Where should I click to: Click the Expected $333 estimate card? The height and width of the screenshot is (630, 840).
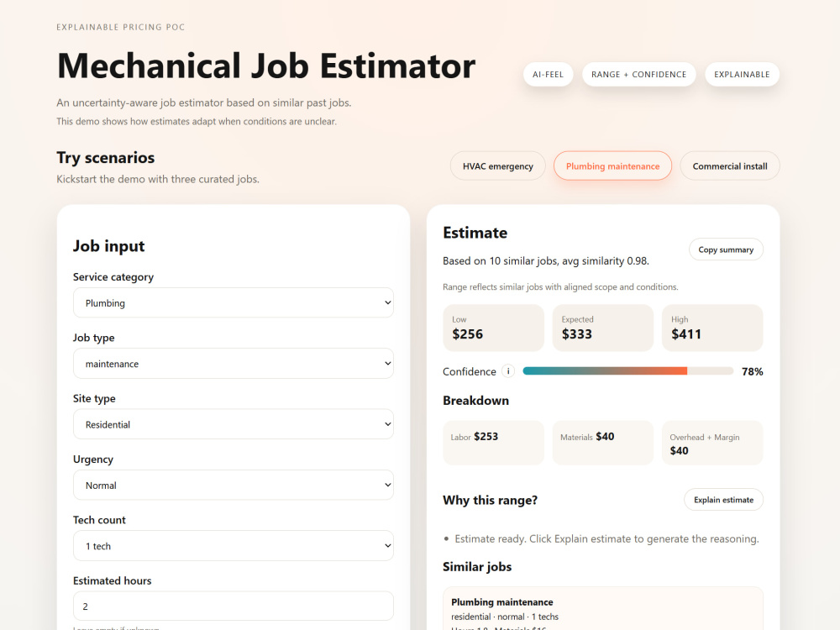coord(602,328)
